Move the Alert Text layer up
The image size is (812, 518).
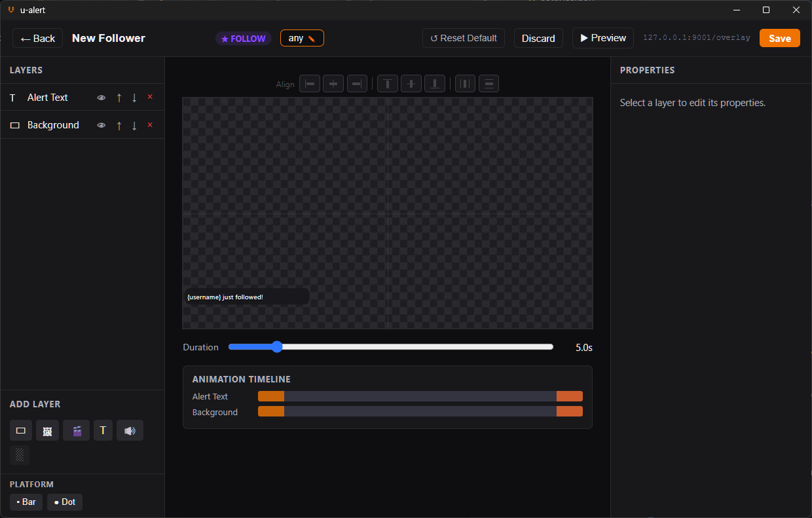tap(119, 98)
